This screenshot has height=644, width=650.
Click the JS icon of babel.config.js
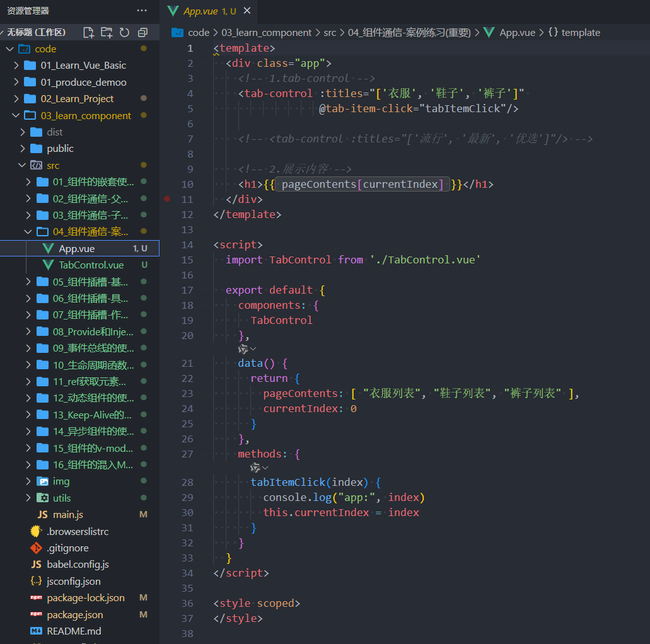coord(36,565)
